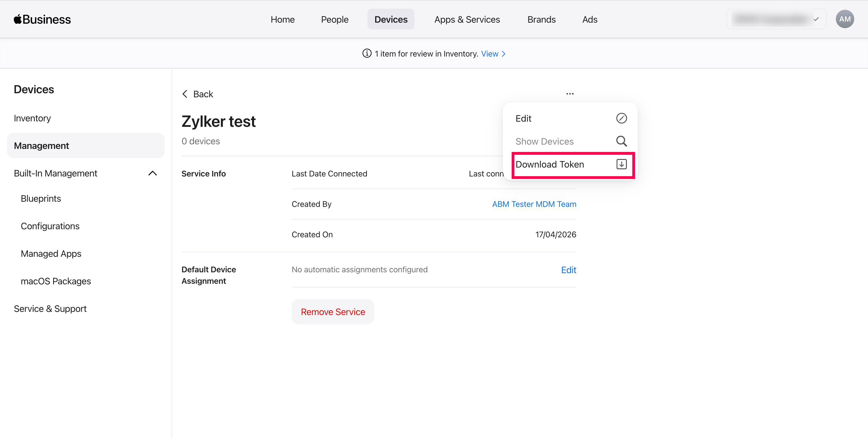Click the Back chevron arrow
The image size is (868, 439).
[185, 94]
